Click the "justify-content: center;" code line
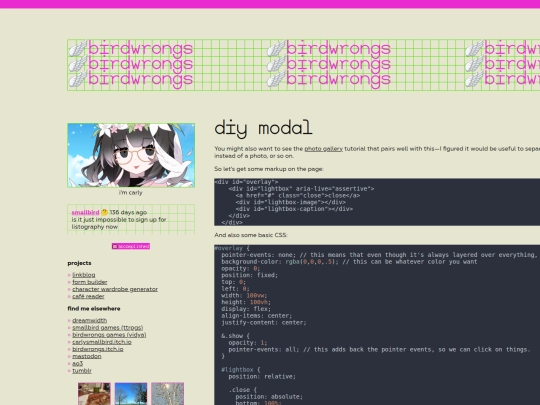This screenshot has height=405, width=540. [264, 323]
